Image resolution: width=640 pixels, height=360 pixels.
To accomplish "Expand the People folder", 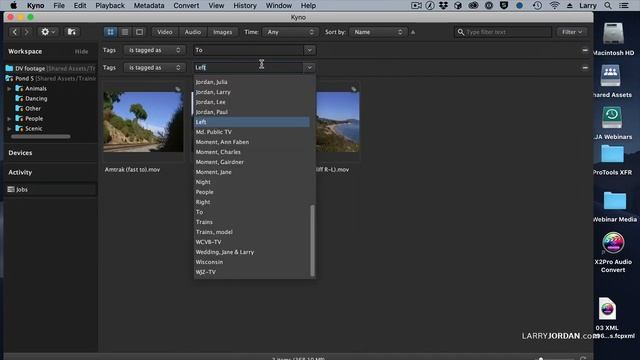I will pyautogui.click(x=9, y=118).
